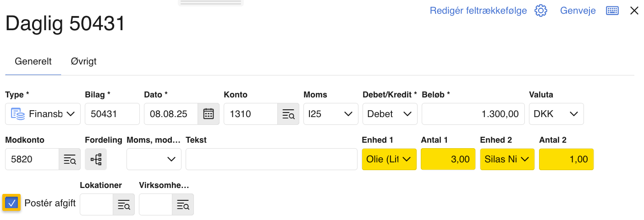This screenshot has width=644, height=220.
Task: Click the Beløb amount field
Action: (472, 114)
